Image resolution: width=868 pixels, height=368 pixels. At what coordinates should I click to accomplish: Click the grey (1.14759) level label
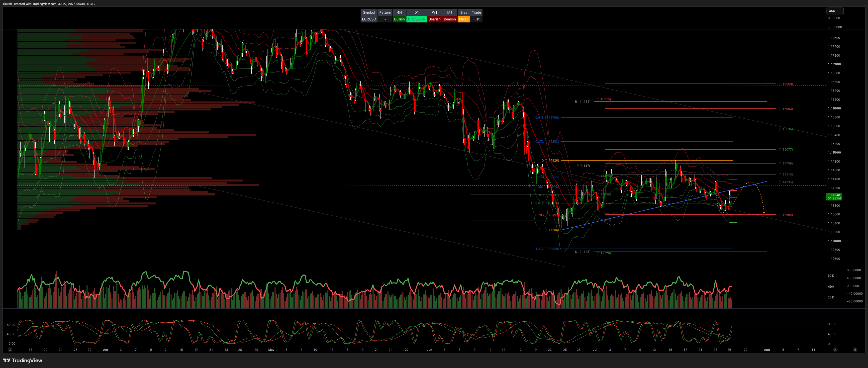785,164
